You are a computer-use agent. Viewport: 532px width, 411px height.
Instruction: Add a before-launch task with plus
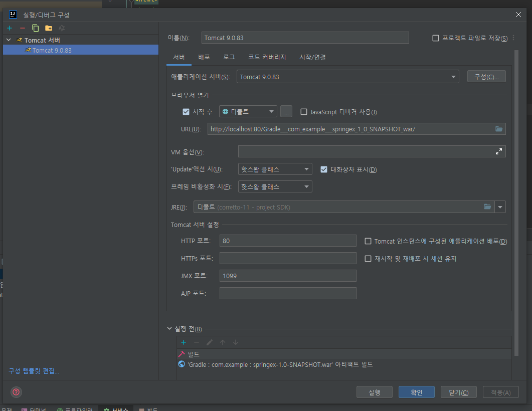tap(184, 342)
